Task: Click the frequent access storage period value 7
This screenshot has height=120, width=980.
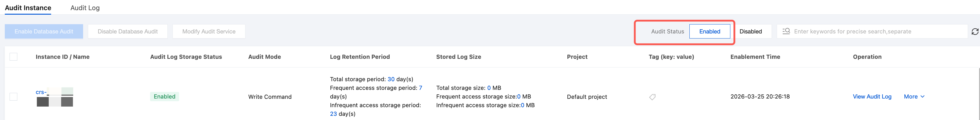Action: pyautogui.click(x=420, y=88)
